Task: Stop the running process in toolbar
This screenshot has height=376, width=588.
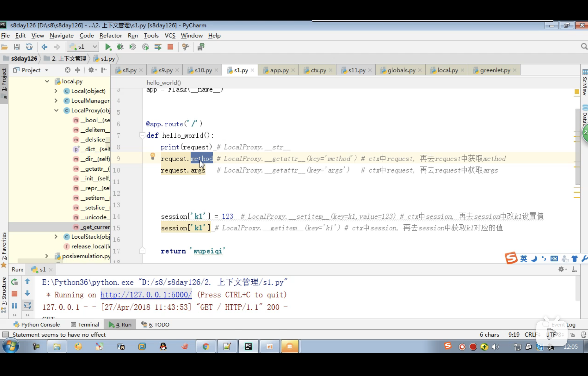Action: (x=170, y=47)
